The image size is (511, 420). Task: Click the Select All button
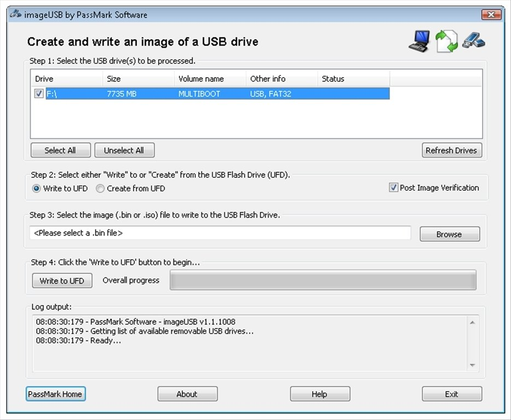(61, 150)
